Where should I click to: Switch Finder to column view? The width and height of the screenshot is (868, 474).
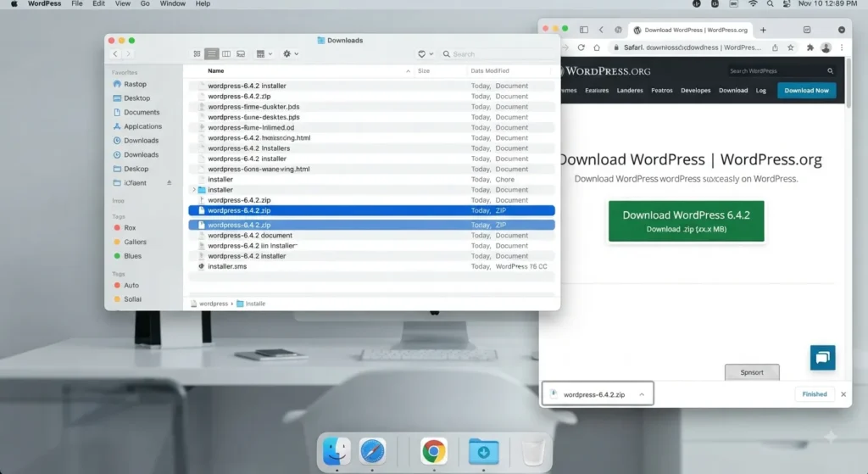225,53
